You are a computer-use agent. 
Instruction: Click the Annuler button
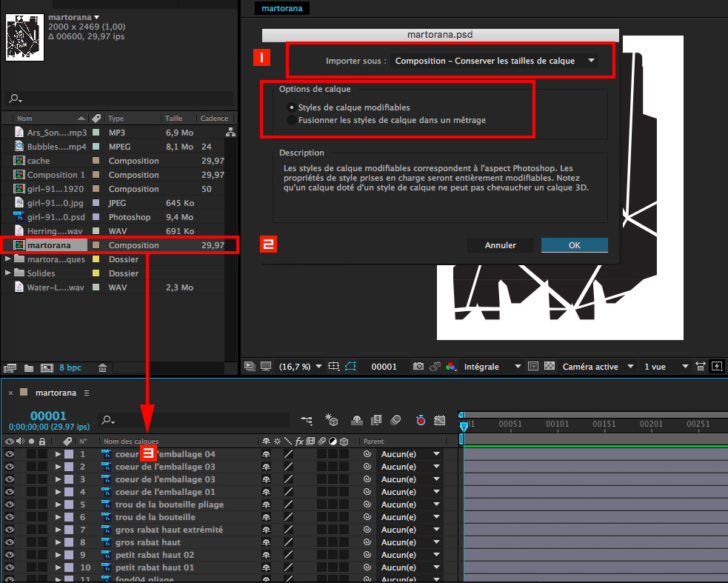500,245
